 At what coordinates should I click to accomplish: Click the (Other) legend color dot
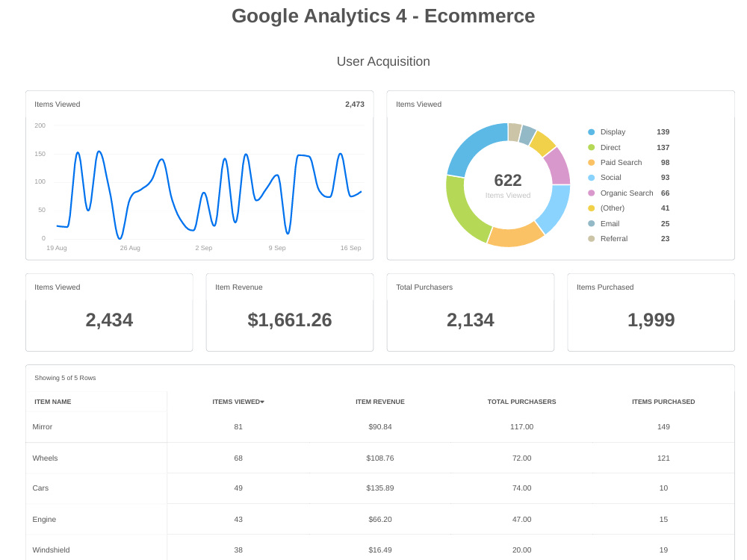[591, 208]
